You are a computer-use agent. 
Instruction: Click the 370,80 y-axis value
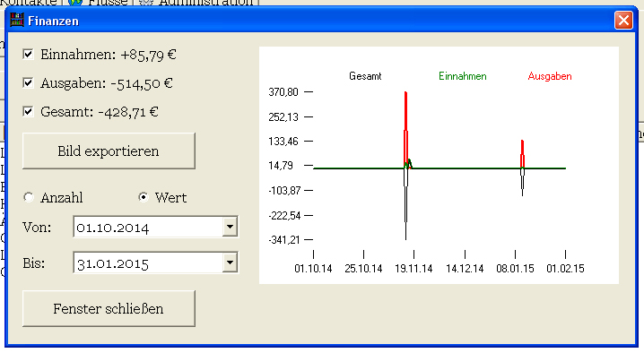[283, 92]
